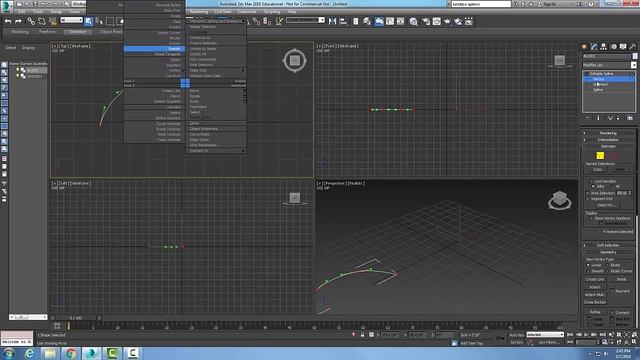The width and height of the screenshot is (640, 360).
Task: Choose Smooth in the quad menu
Action: (x=154, y=49)
